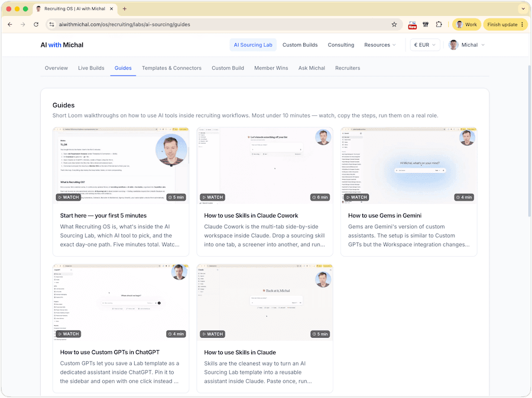Viewport: 532px width, 398px height.
Task: Open site information icon in address bar
Action: pos(51,24)
